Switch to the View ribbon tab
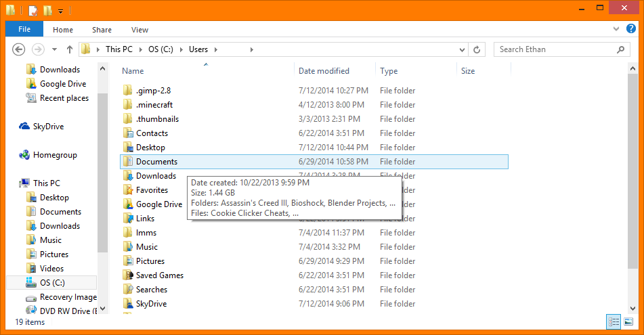 coord(139,30)
